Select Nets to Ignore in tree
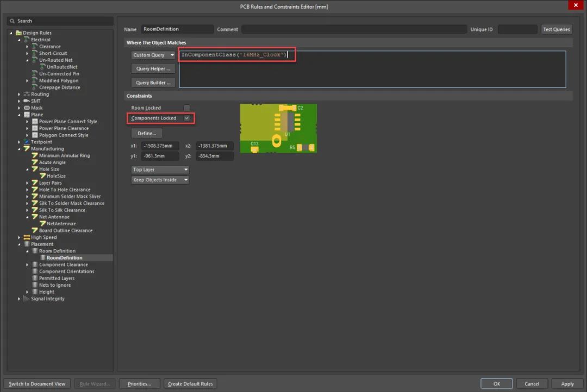The width and height of the screenshot is (587, 392). (55, 285)
